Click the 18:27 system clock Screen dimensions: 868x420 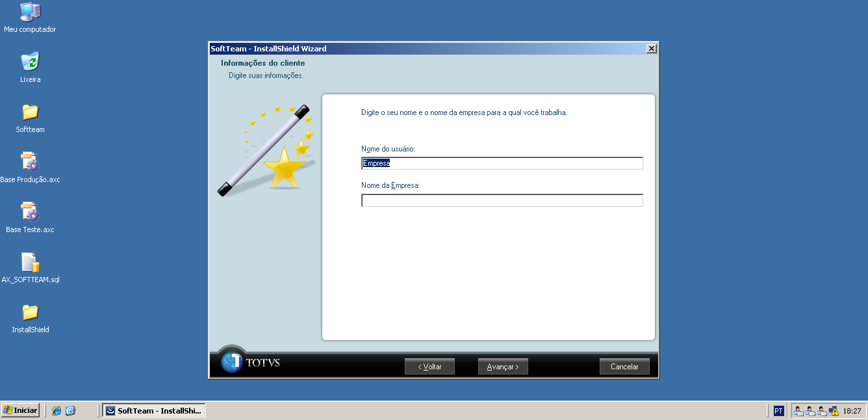[852, 411]
